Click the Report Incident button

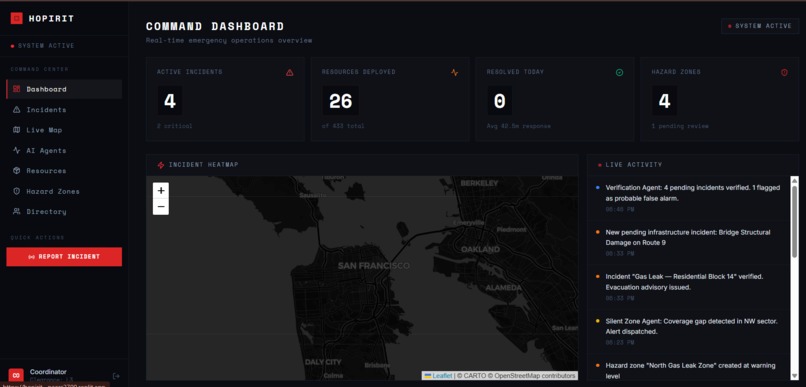tap(64, 256)
